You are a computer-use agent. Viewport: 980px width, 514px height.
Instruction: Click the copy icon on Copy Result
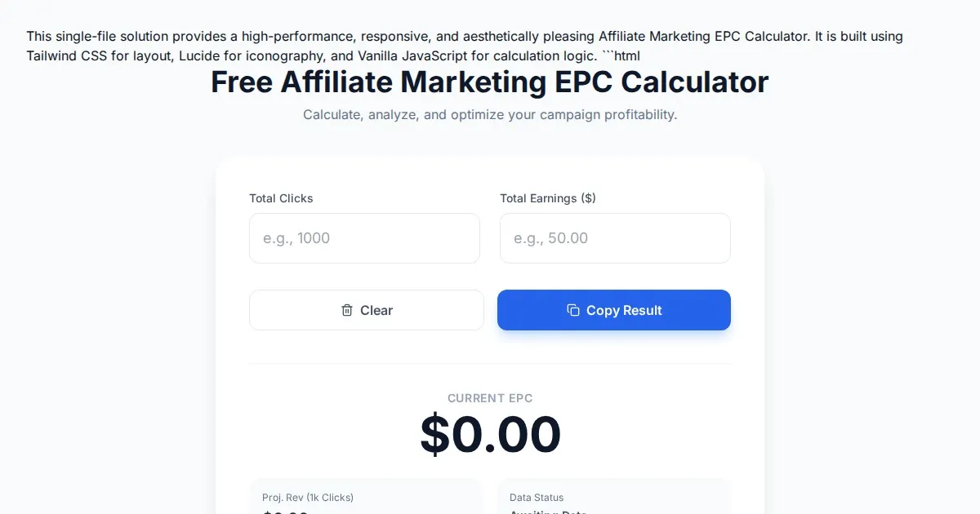coord(573,310)
